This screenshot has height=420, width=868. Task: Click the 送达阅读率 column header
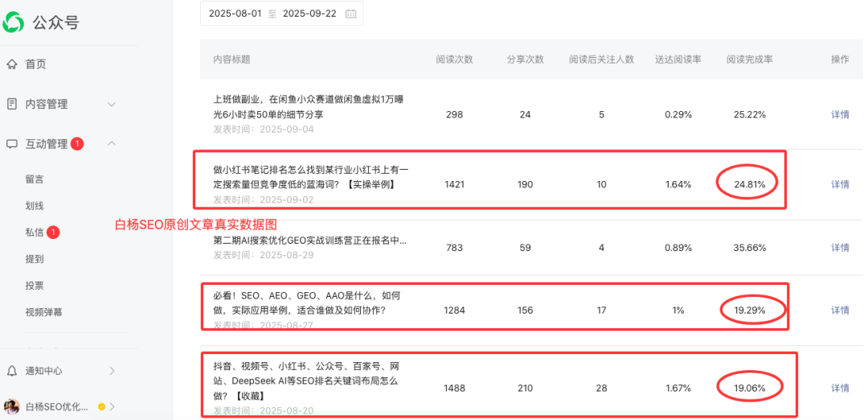678,60
